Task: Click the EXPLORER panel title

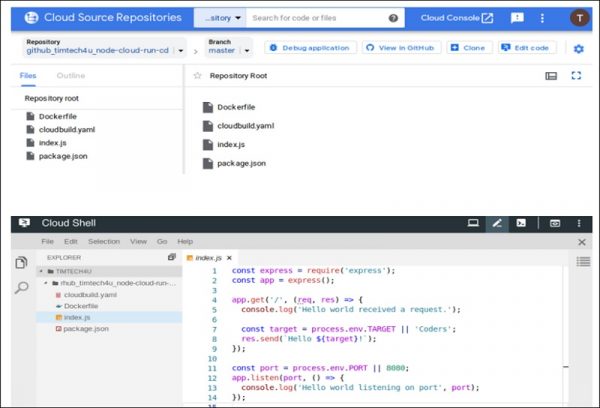Action: pos(64,258)
